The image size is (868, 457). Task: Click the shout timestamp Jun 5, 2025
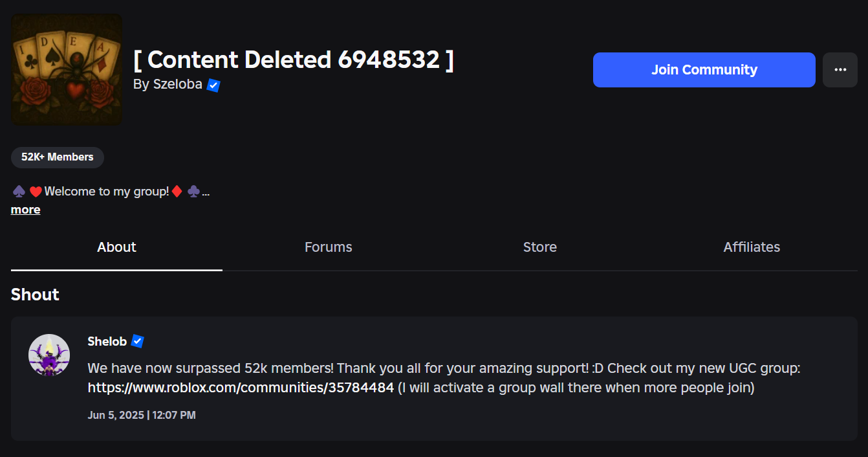pyautogui.click(x=142, y=415)
